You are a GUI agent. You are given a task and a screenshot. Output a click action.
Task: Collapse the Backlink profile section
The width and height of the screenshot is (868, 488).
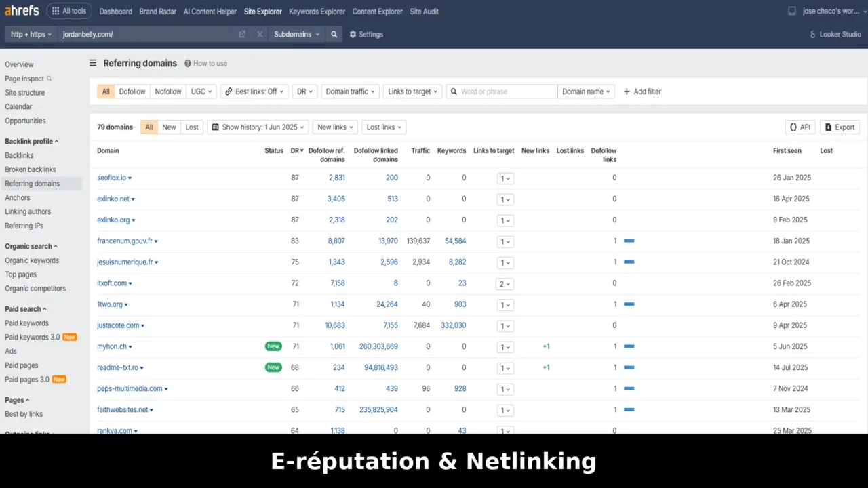32,141
